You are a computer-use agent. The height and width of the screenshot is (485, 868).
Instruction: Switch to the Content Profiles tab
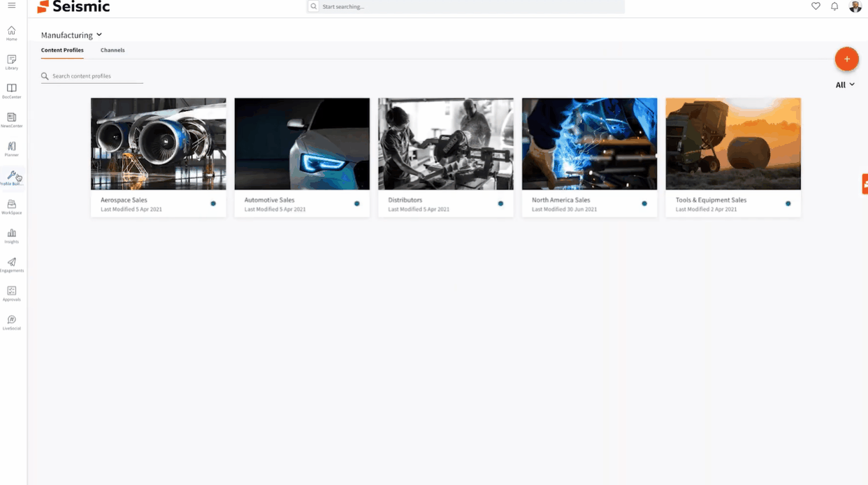point(62,50)
